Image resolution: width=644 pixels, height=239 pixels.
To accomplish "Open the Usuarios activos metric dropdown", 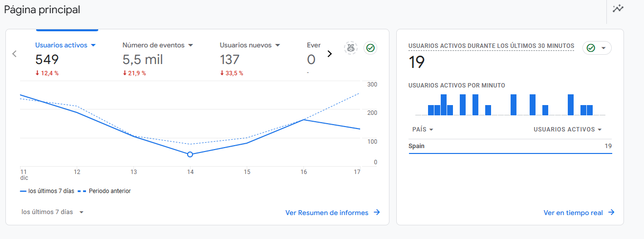I will [93, 45].
